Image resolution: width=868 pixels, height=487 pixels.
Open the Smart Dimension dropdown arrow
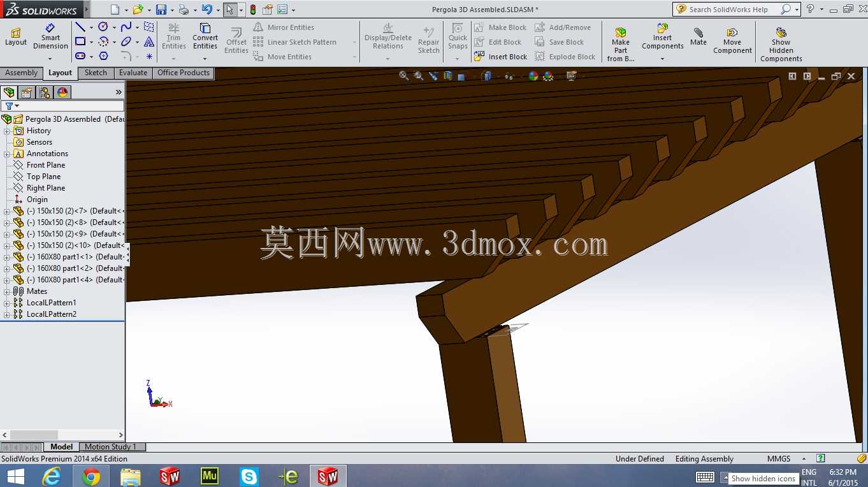(50, 59)
